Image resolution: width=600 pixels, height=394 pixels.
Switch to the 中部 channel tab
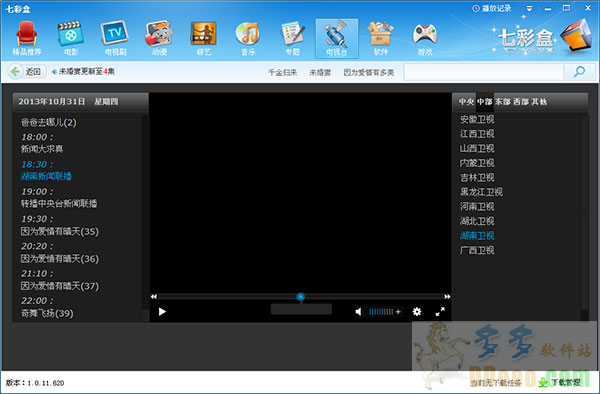click(484, 101)
